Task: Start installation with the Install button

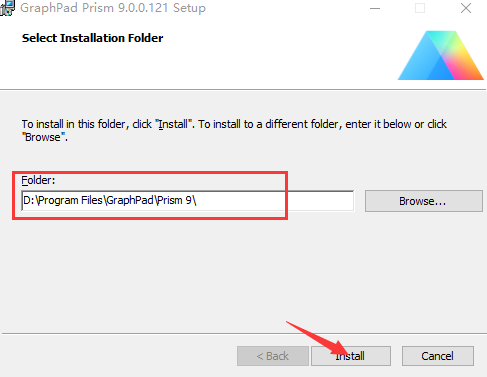Action: coord(351,356)
